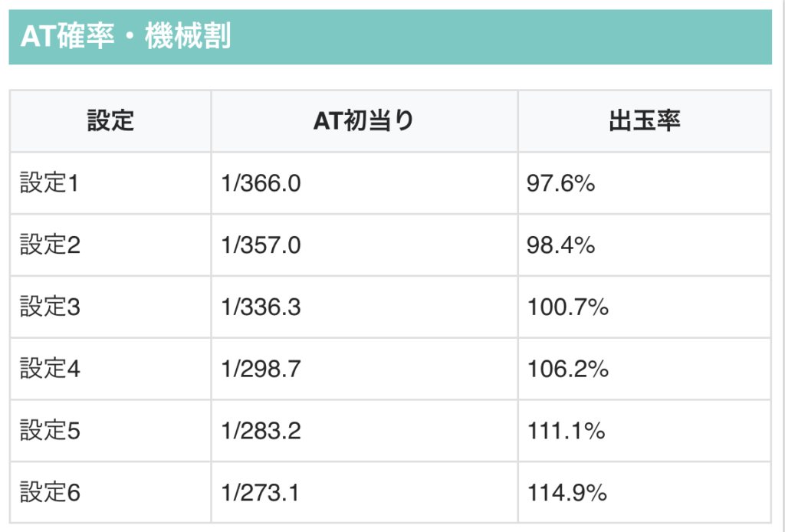Click the 100.7% payout rate cell
The height and width of the screenshot is (532, 785).
pyautogui.click(x=567, y=307)
